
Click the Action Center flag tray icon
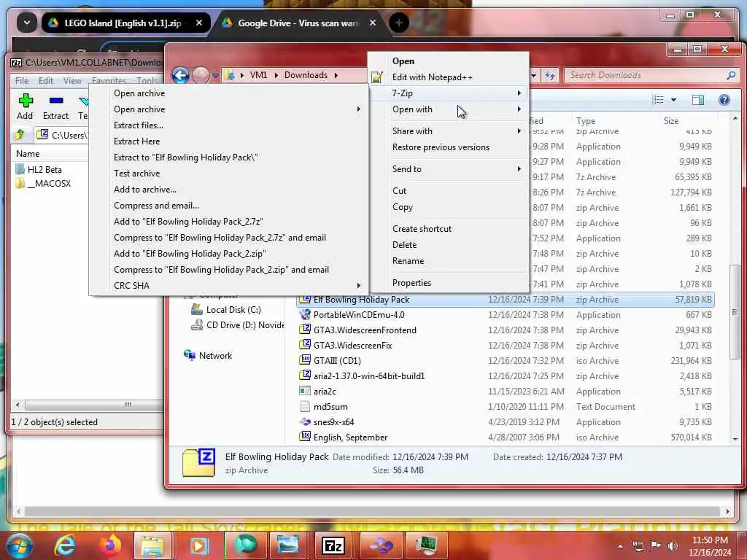pos(656,546)
